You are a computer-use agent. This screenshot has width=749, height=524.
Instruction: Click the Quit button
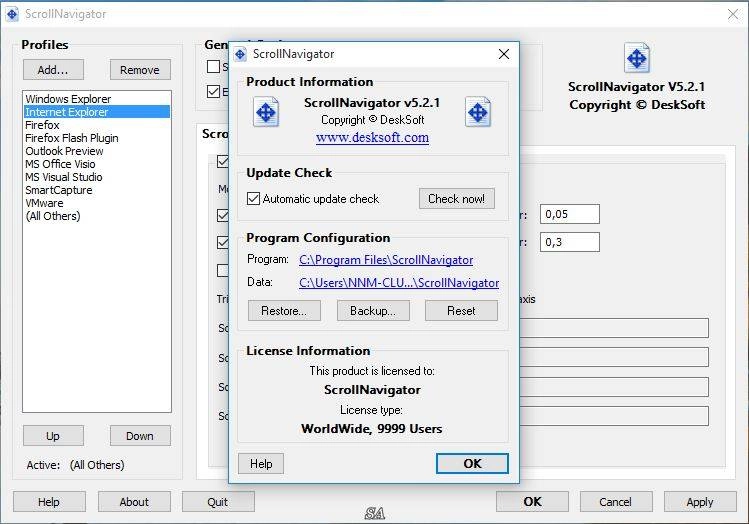pos(218,502)
